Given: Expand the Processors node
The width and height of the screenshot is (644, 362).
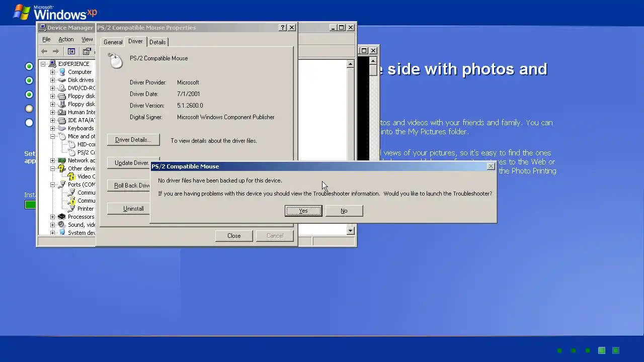Looking at the screenshot, I should tap(52, 217).
